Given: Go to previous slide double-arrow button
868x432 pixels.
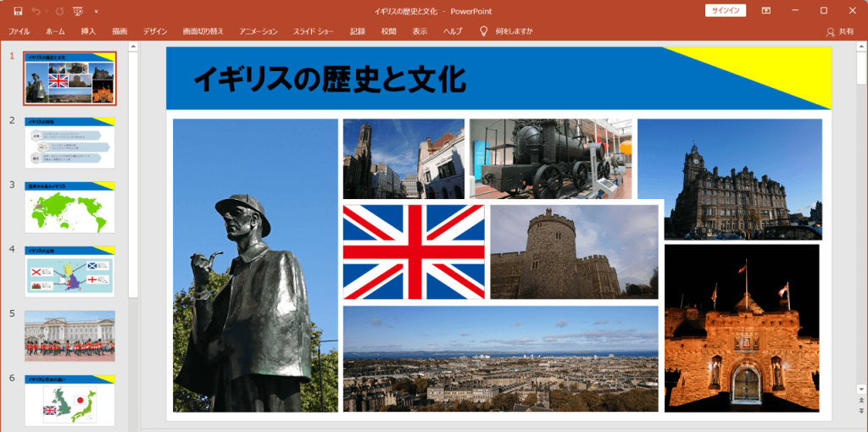Looking at the screenshot, I should (x=861, y=400).
